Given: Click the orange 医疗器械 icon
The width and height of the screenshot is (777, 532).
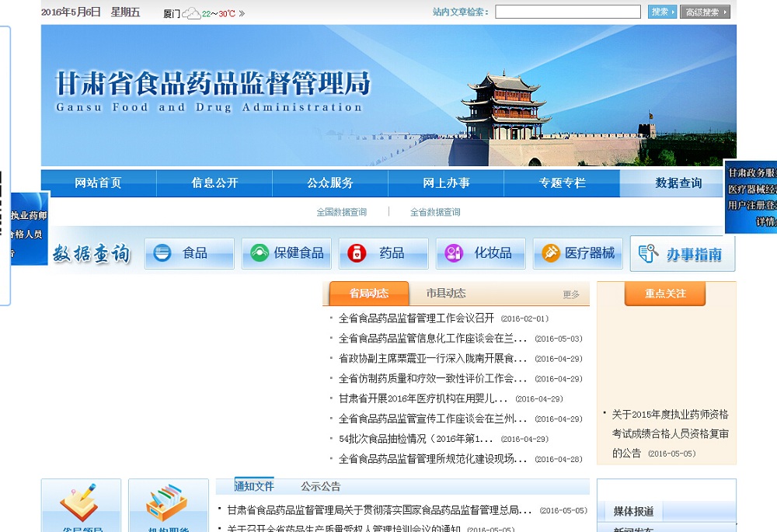Looking at the screenshot, I should click(551, 252).
